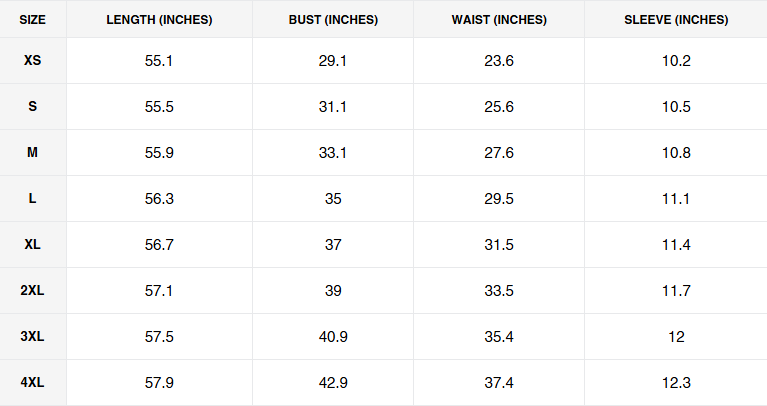Select the XS size row label

click(x=33, y=61)
